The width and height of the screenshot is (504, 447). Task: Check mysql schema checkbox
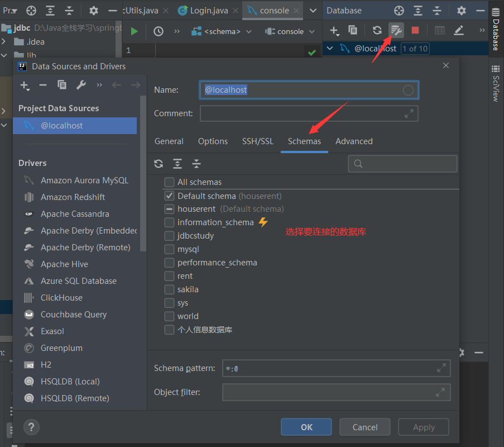tap(169, 249)
